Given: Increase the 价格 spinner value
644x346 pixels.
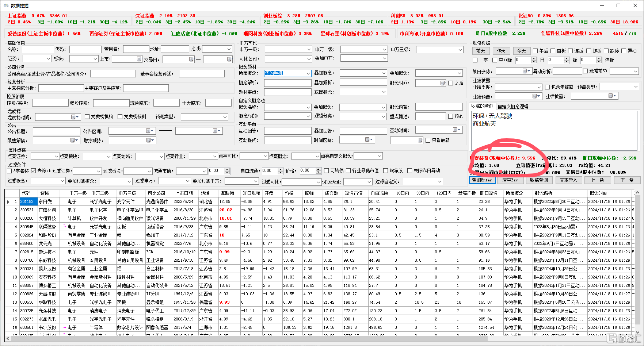Looking at the screenshot, I should [x=319, y=169].
